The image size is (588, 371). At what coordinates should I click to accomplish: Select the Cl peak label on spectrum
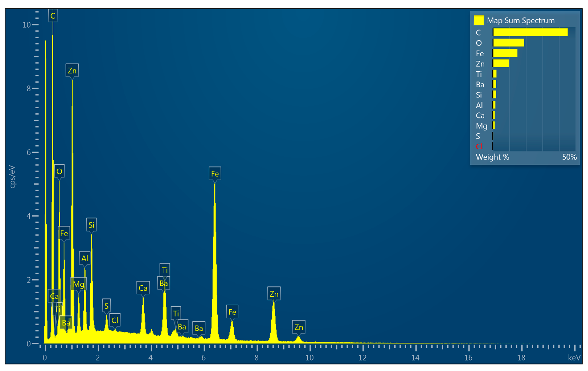(115, 320)
